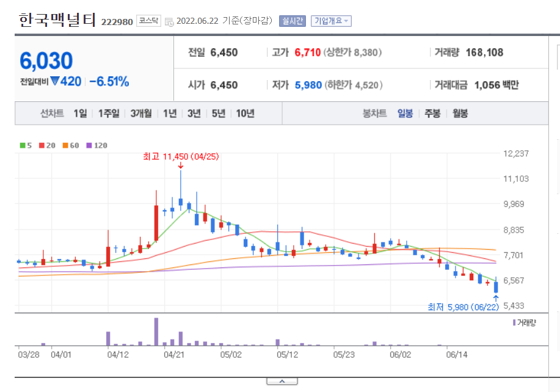Click the 최저 5,980 (06/22) low label
This screenshot has height=392, width=560.
click(464, 307)
